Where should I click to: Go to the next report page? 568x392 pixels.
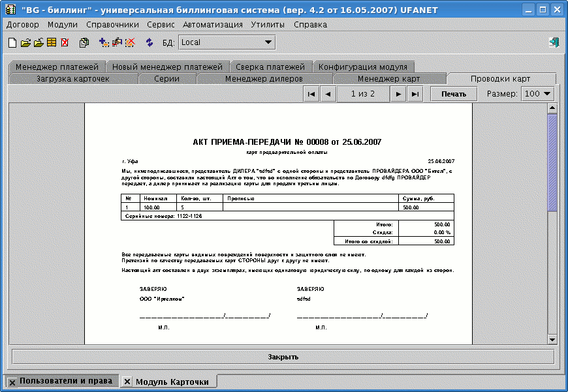(x=397, y=94)
